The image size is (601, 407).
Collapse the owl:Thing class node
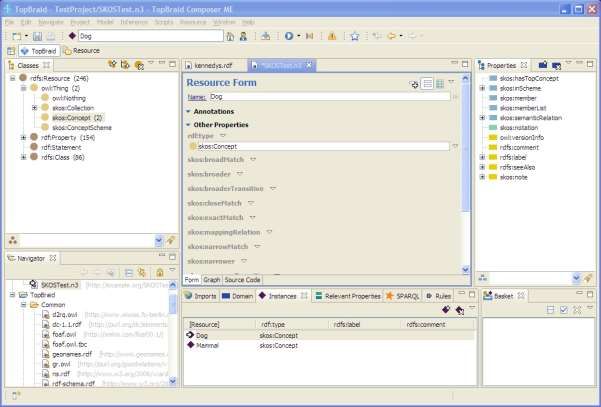(23, 88)
